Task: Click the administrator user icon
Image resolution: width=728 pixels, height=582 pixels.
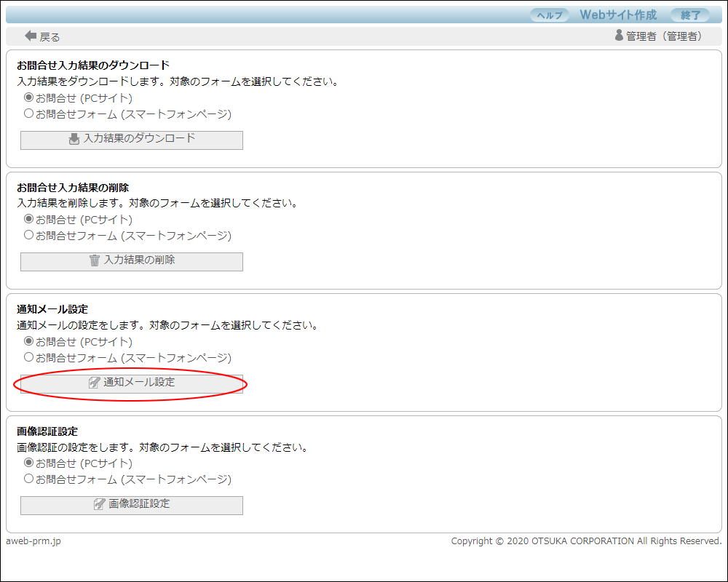Action: coord(619,36)
